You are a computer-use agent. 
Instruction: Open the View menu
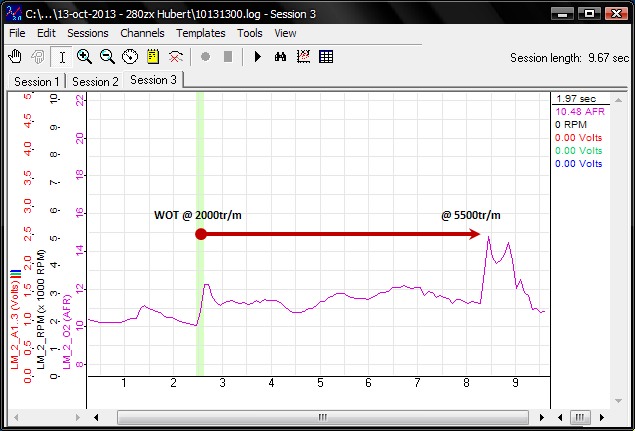pyautogui.click(x=285, y=33)
